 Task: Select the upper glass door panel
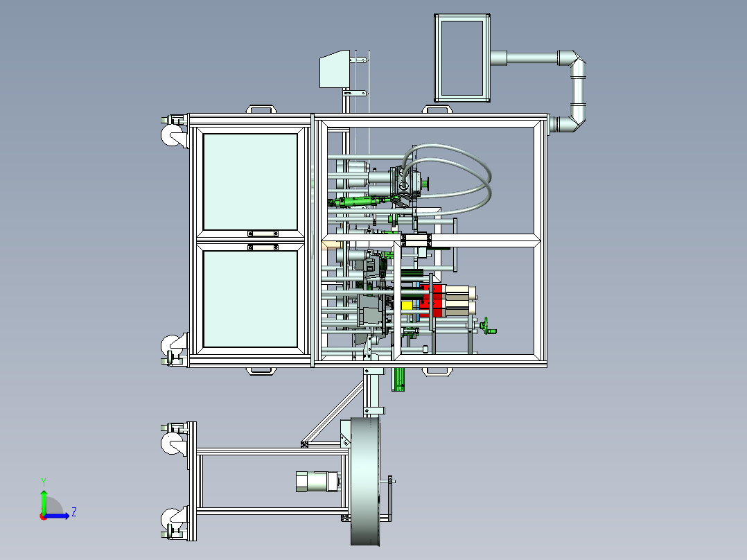[251, 182]
